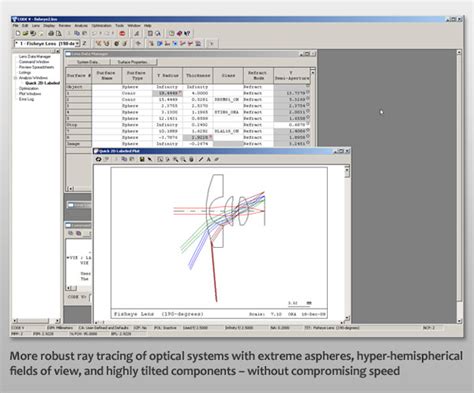Viewport: 474px width, 393px height.
Task: Click the Y Radius column header
Action: 168,76
